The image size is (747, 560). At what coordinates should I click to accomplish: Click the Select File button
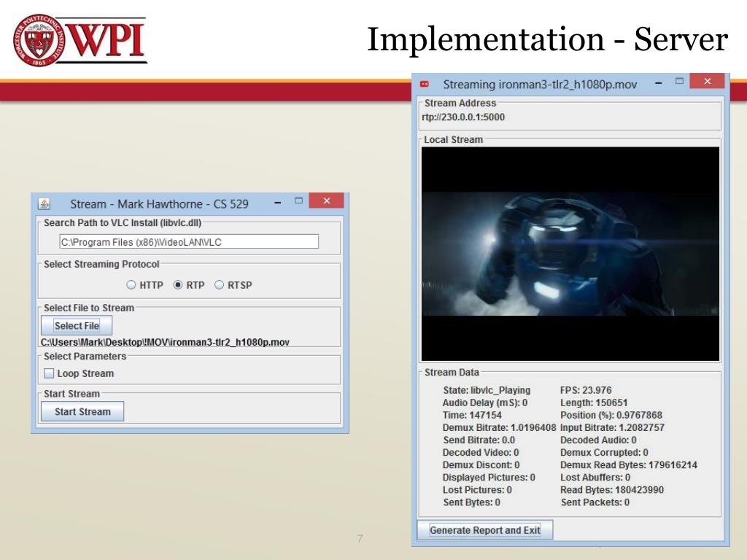point(77,326)
